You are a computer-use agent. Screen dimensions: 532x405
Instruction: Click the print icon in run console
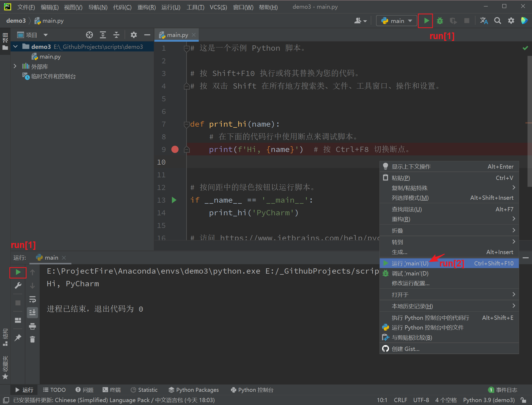[32, 326]
